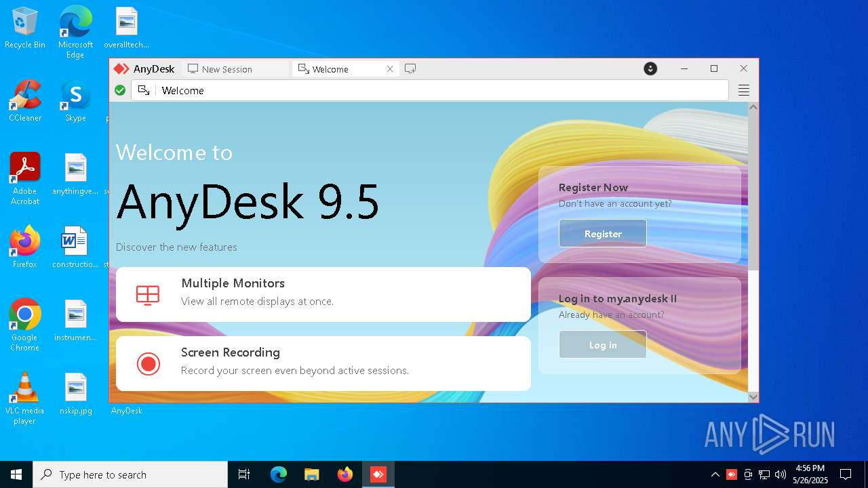Select the Recycle Bin desktop icon
This screenshot has width=868, height=488.
[x=25, y=28]
